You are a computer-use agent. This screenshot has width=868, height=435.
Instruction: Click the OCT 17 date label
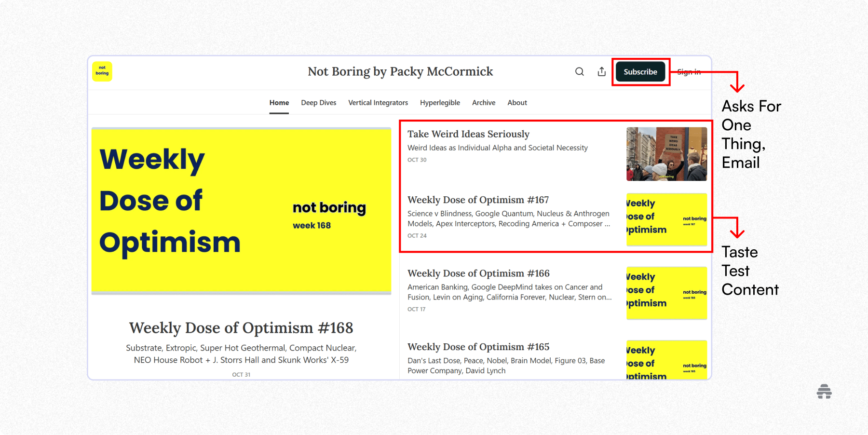point(417,309)
